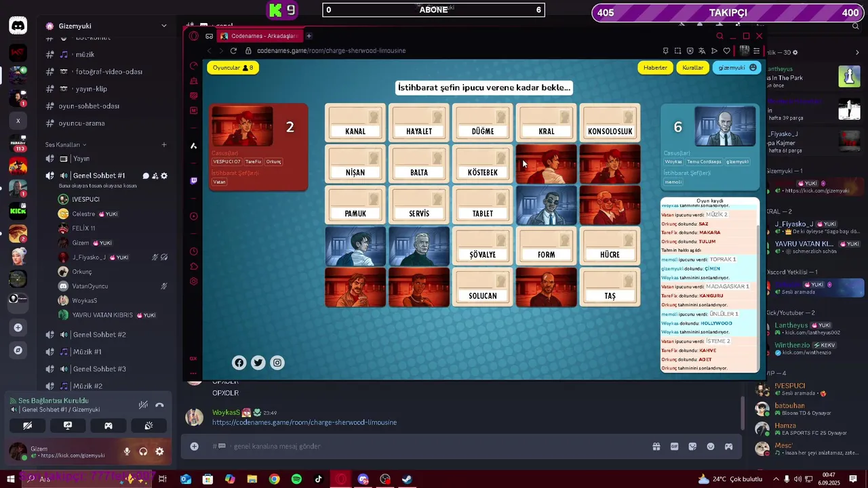Image resolution: width=868 pixels, height=488 pixels.
Task: Open Discord user settings gear
Action: [x=159, y=451]
